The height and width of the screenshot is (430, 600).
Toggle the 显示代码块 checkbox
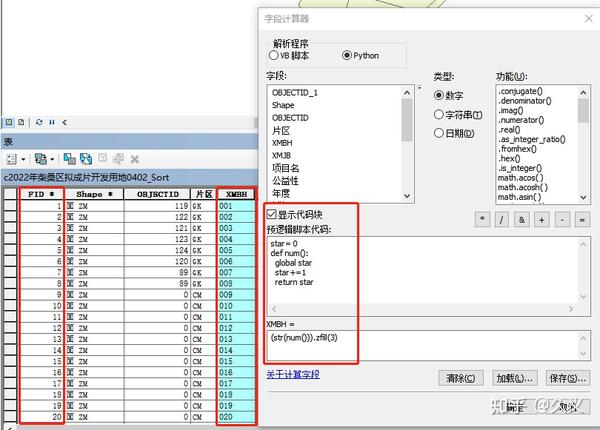272,214
